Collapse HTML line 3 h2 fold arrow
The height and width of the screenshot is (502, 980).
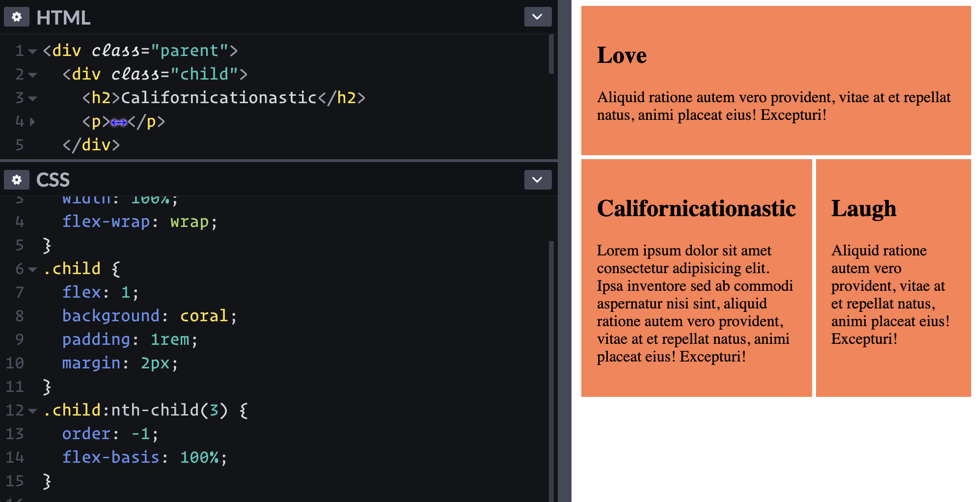(33, 98)
